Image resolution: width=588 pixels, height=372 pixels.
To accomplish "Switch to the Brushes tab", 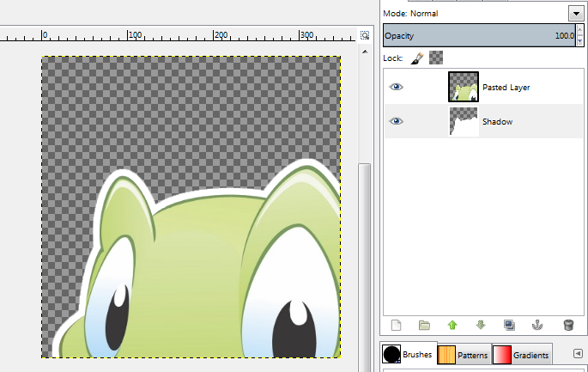I will [408, 354].
